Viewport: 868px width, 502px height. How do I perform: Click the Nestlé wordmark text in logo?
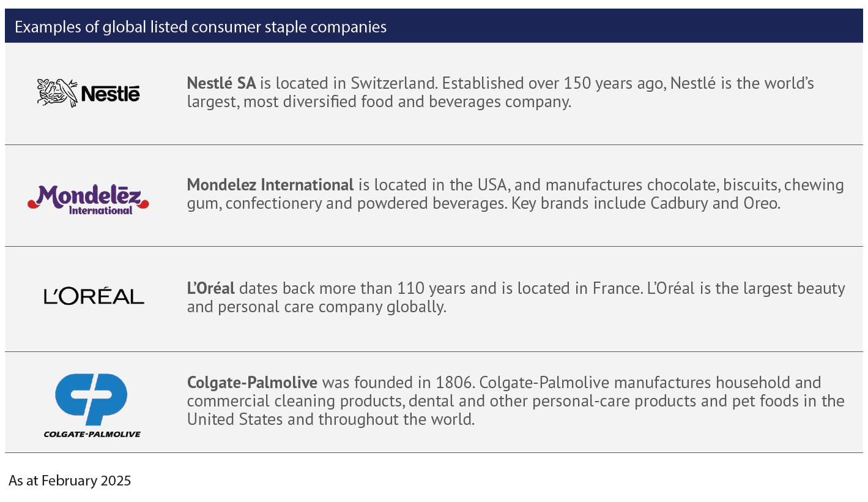click(111, 93)
